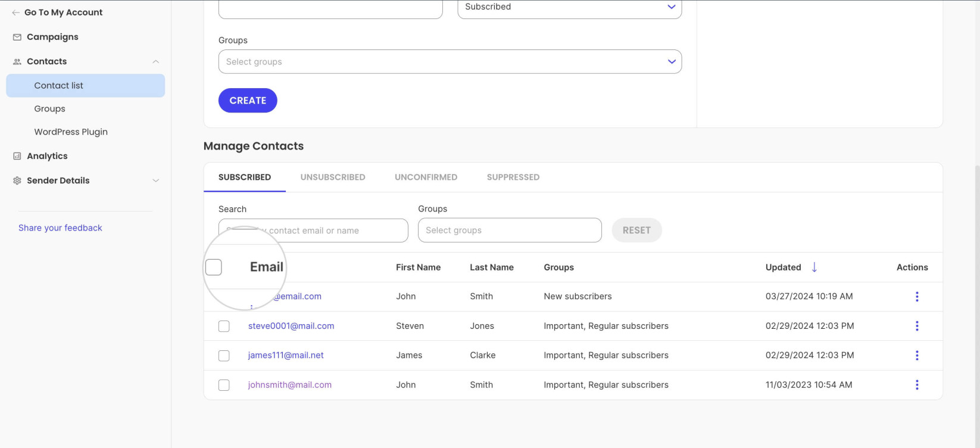Open actions menu for 03/27/2024 contact row

917,297
